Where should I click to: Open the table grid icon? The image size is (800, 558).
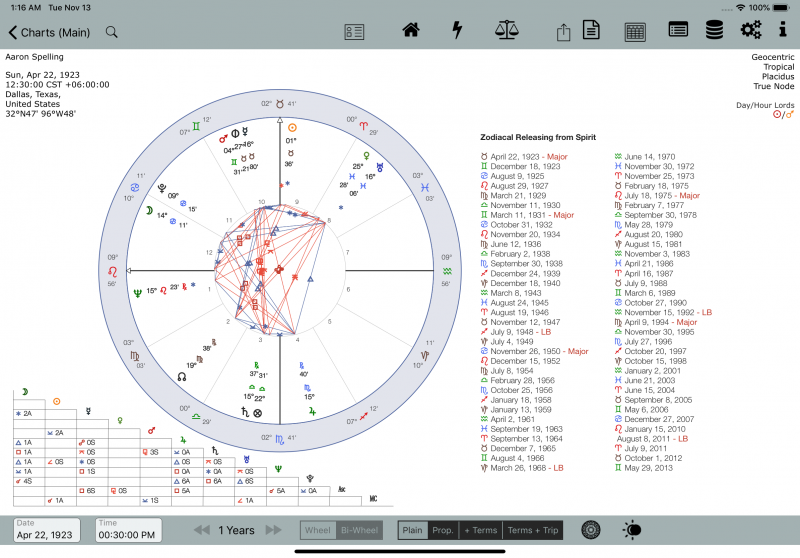[635, 32]
